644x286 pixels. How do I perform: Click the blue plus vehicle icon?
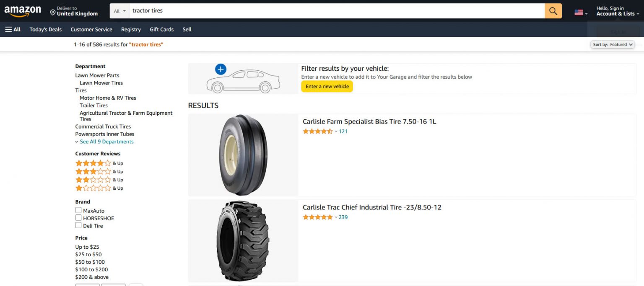220,69
